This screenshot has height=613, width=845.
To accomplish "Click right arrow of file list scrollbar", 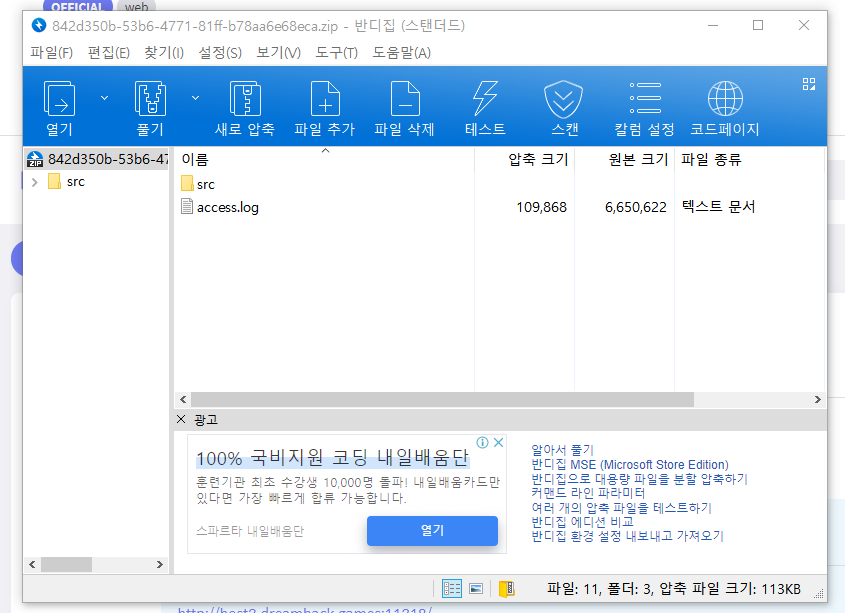I will pos(818,400).
